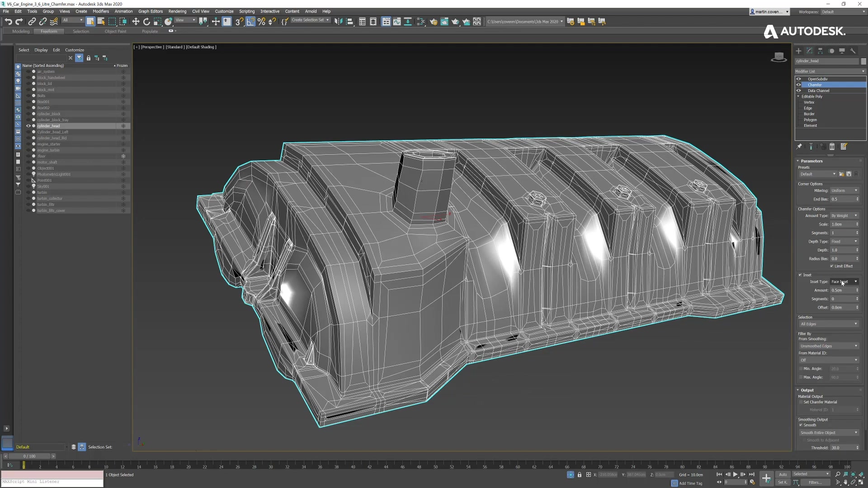This screenshot has width=868, height=488.
Task: Open the Hierarchy command panel tab
Action: [820, 51]
